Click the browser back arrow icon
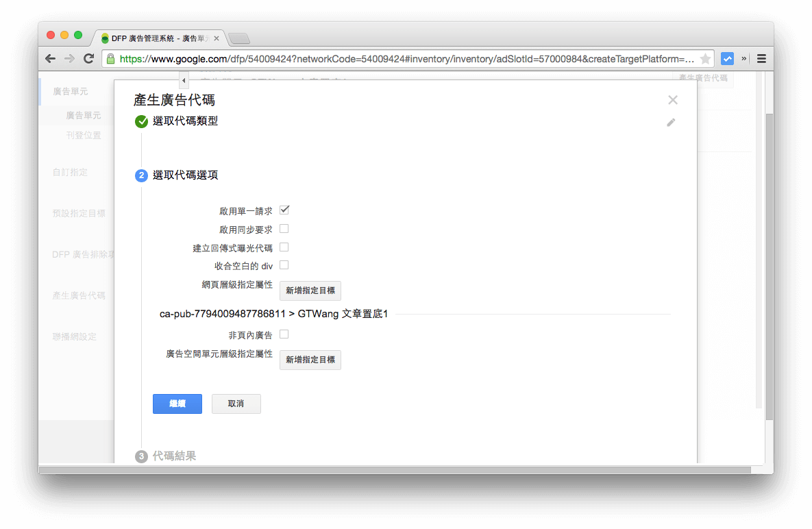This screenshot has width=812, height=529. click(x=50, y=58)
